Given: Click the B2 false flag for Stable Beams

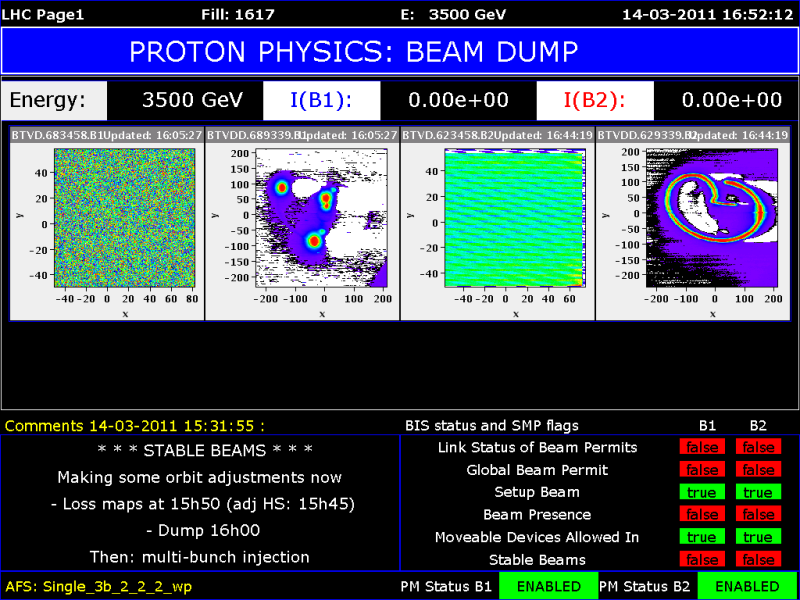Looking at the screenshot, I should tap(758, 560).
